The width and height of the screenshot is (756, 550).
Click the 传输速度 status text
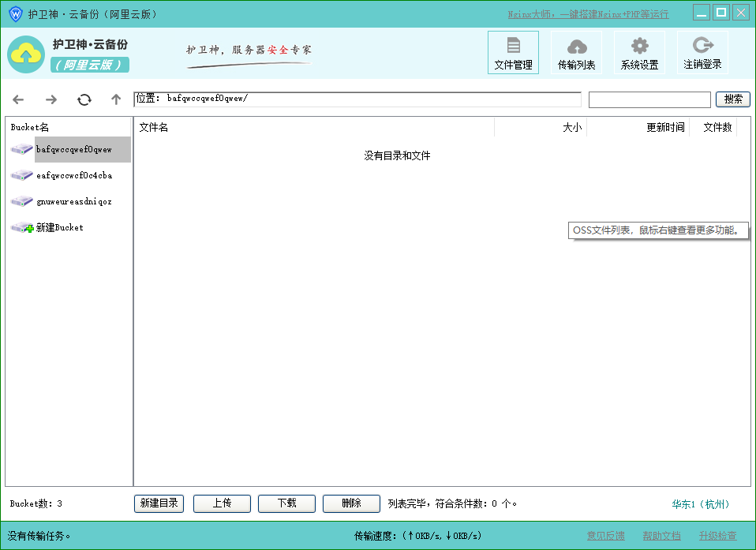click(418, 536)
